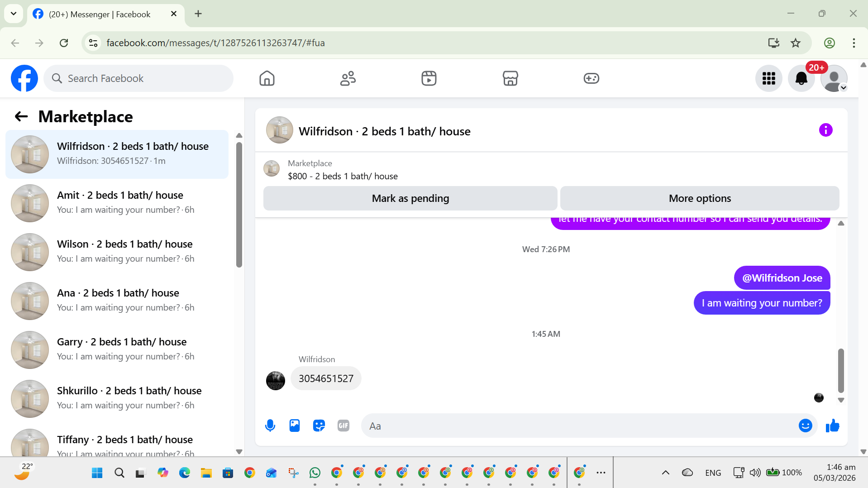This screenshot has height=488, width=868.
Task: Open the Chrome profile button
Action: (x=830, y=43)
